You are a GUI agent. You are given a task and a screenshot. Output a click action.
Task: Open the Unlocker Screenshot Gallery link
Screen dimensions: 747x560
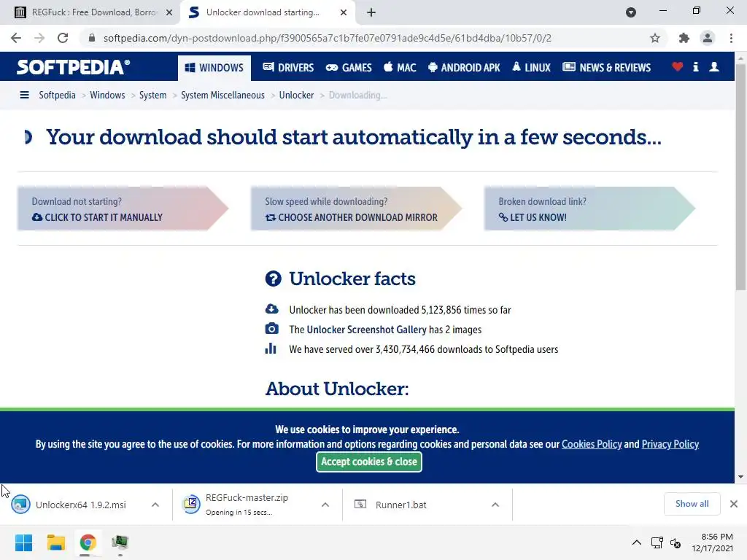click(x=366, y=330)
